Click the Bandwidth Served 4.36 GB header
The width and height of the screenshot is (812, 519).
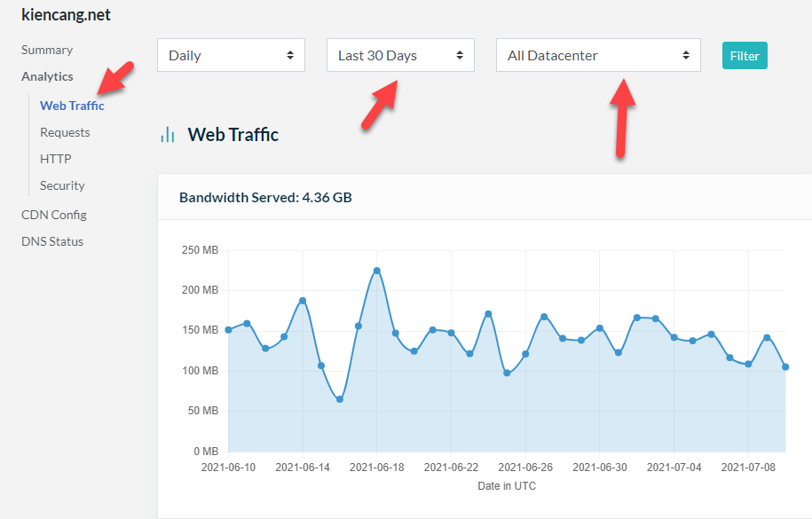265,197
